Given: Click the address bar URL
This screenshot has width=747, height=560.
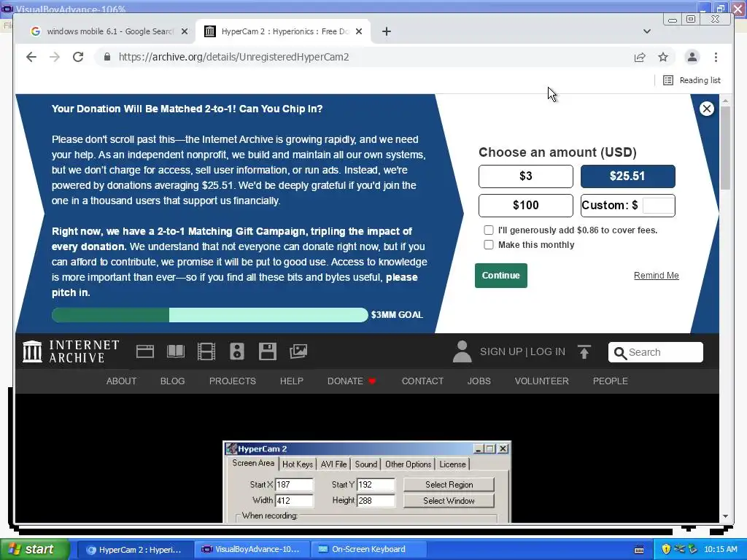Looking at the screenshot, I should pos(233,57).
